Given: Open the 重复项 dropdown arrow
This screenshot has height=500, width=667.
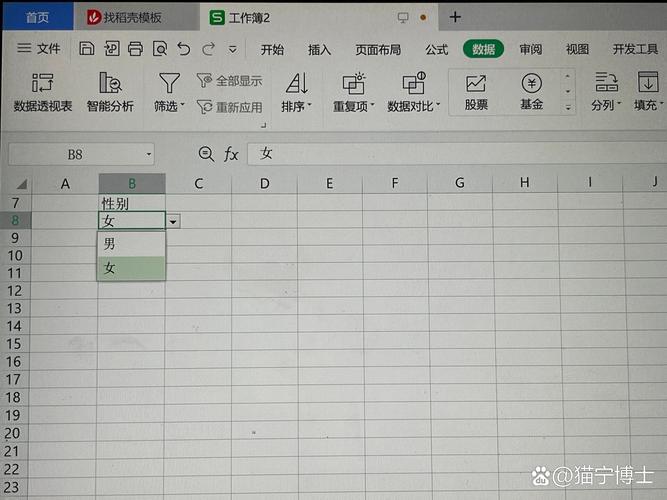Looking at the screenshot, I should point(372,104).
